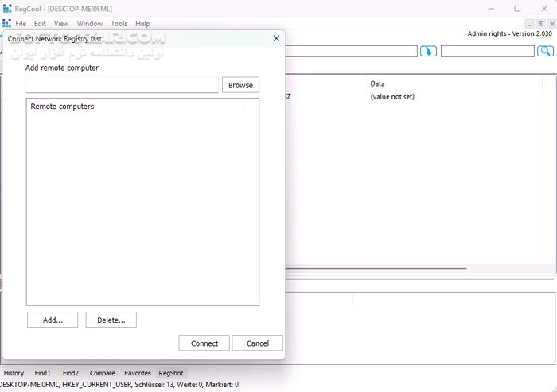Close the inner MDI child window
The image size is (557, 392).
pos(552,24)
